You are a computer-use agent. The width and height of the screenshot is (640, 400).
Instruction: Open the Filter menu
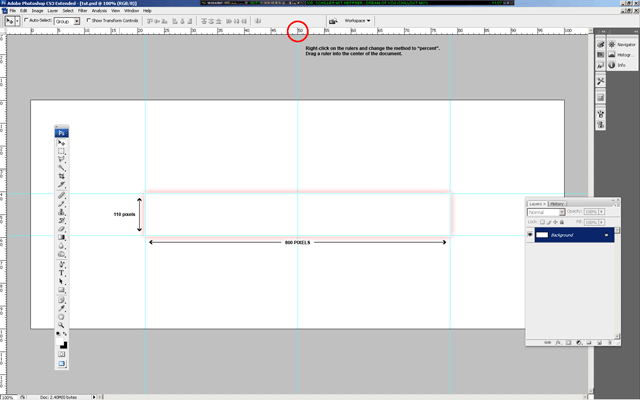pyautogui.click(x=83, y=11)
